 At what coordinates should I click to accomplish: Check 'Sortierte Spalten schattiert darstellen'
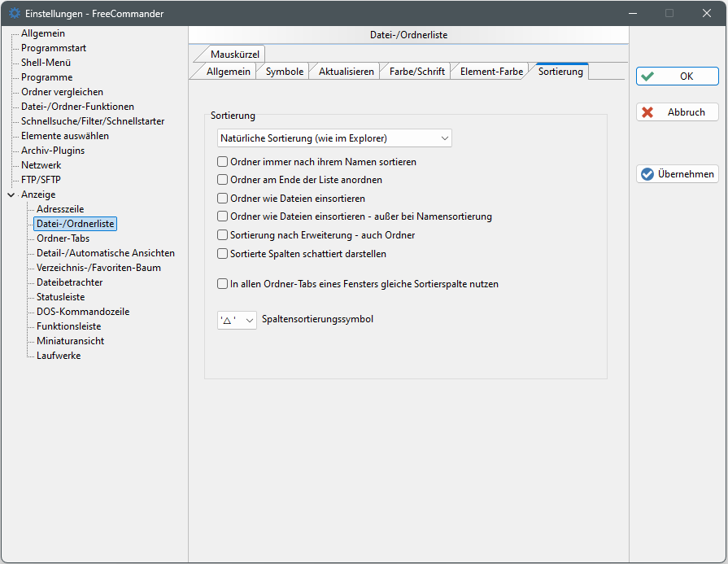[x=223, y=254]
